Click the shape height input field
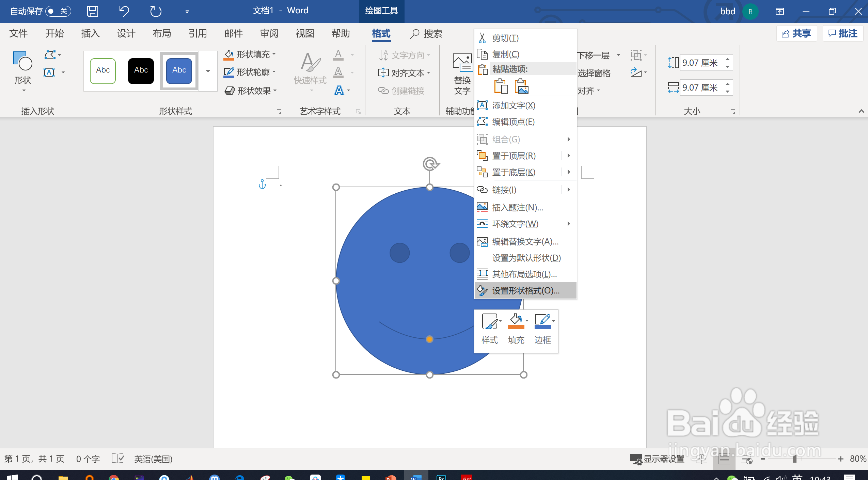 pyautogui.click(x=701, y=63)
